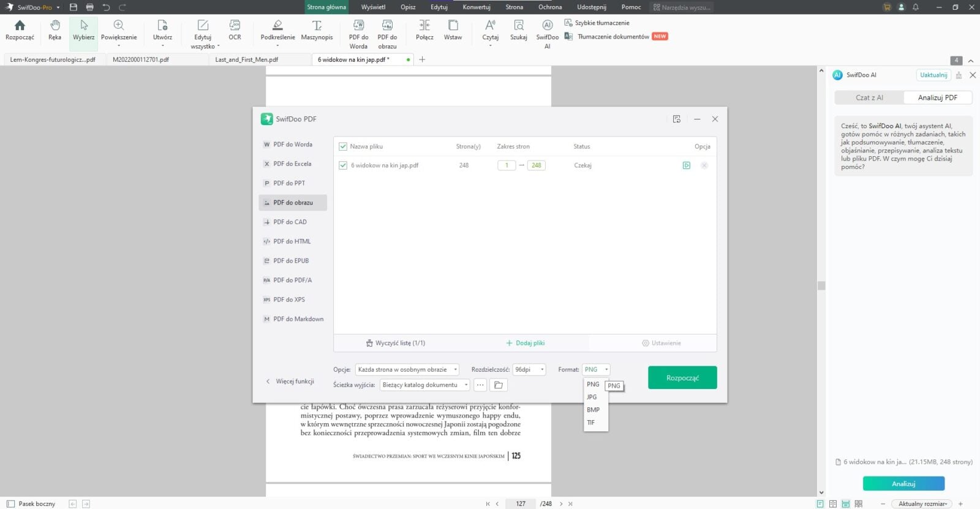The height and width of the screenshot is (509, 980).
Task: Click the page number field 127
Action: pyautogui.click(x=521, y=503)
